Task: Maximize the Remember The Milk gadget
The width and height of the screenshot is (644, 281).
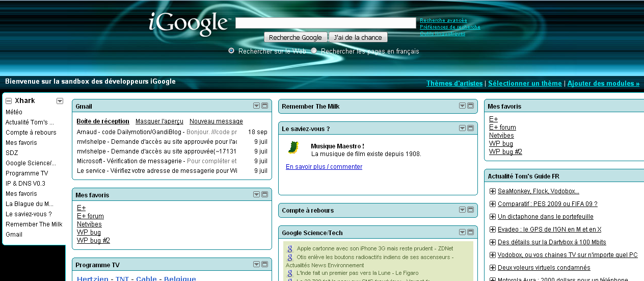Action: click(x=470, y=106)
